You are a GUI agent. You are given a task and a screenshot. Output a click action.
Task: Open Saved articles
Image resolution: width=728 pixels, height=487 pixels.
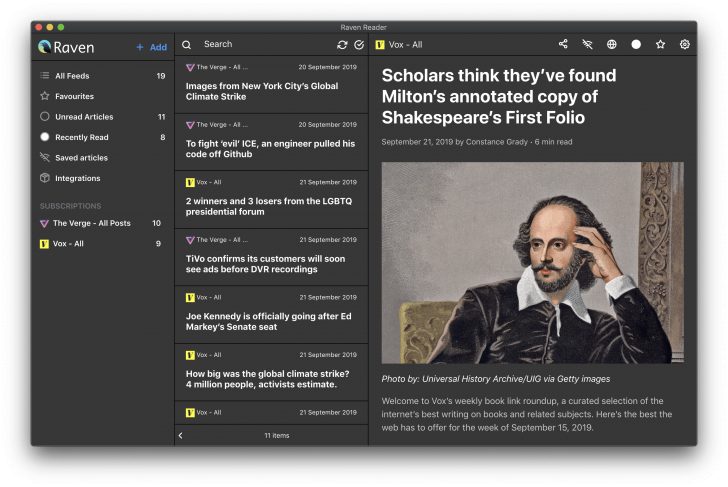[102, 157]
